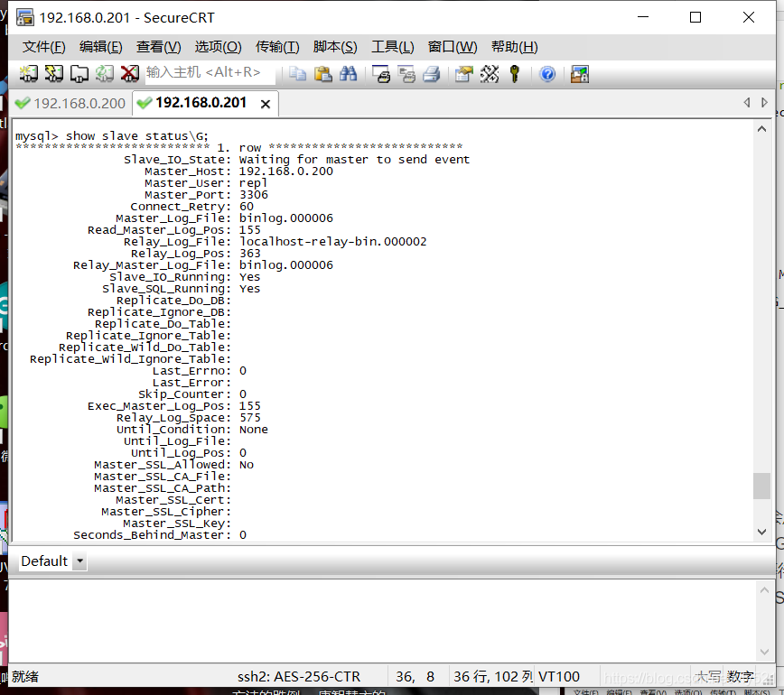Click the ssh2: AES-256-CTR status entry
Viewport: 784px width, 695px height.
tap(298, 677)
